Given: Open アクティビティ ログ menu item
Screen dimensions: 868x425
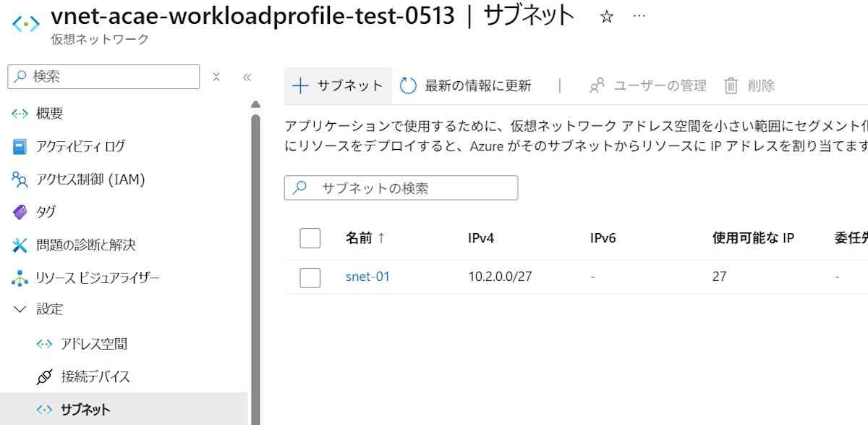Looking at the screenshot, I should pos(80,146).
